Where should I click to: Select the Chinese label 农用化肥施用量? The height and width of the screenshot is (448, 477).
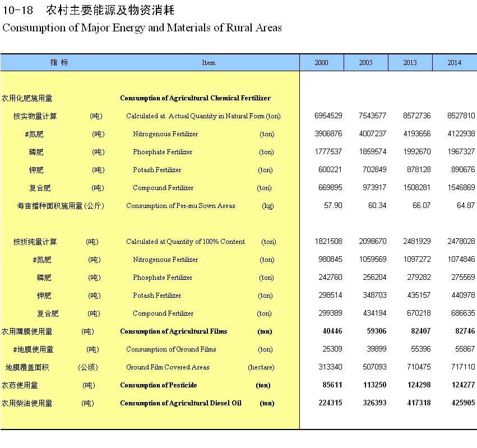pos(27,98)
